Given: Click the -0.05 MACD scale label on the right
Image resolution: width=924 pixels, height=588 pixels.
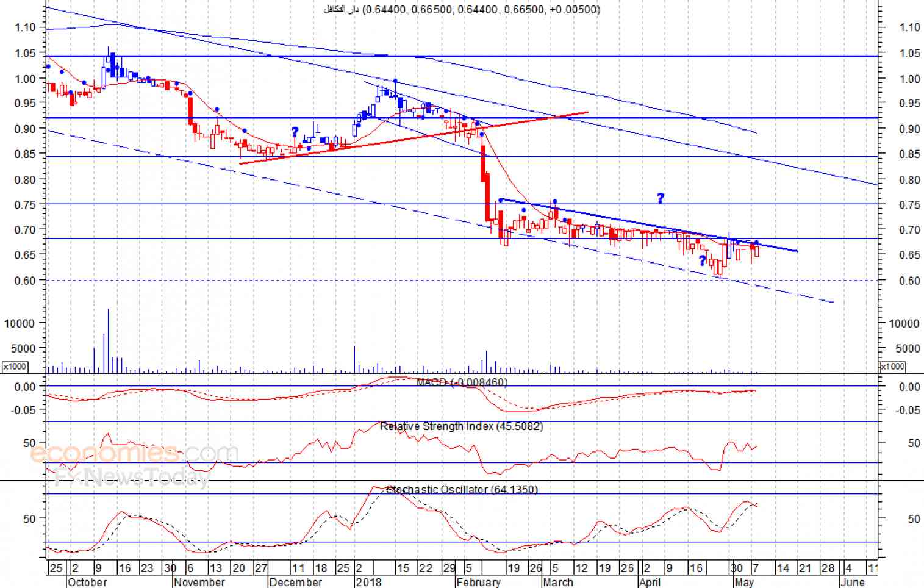Looking at the screenshot, I should 909,410.
